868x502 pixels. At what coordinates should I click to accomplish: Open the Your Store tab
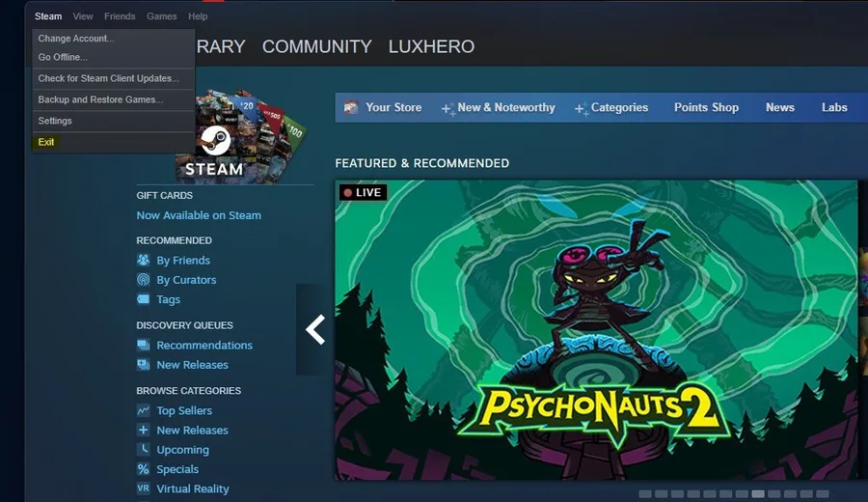[x=393, y=107]
